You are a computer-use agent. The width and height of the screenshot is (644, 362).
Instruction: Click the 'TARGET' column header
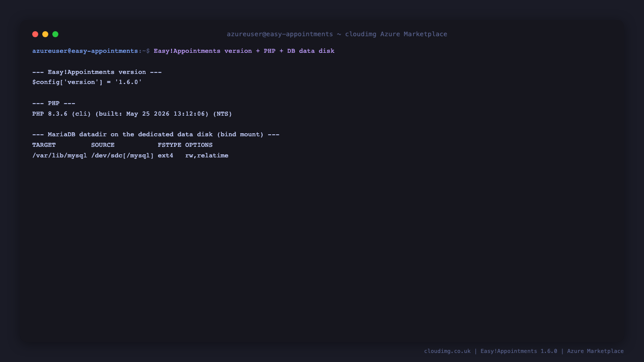pyautogui.click(x=44, y=145)
